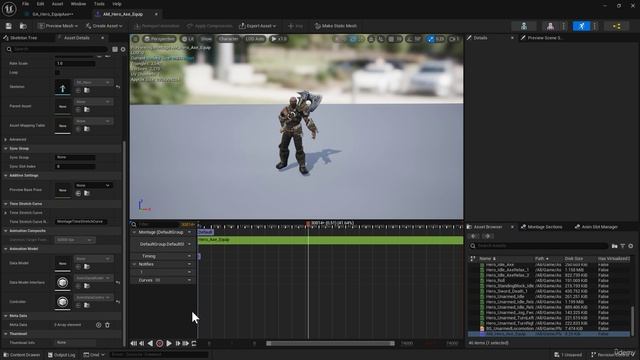Click the Character viewport button

click(x=228, y=39)
